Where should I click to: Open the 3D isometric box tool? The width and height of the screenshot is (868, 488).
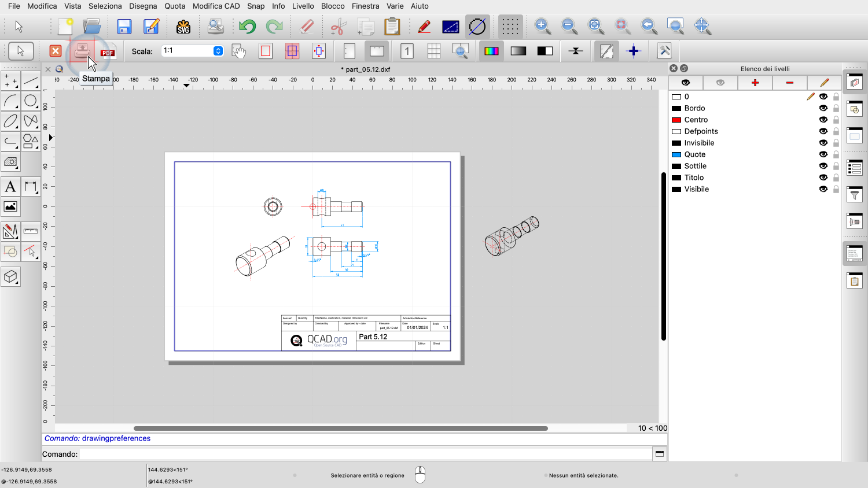[x=10, y=277]
